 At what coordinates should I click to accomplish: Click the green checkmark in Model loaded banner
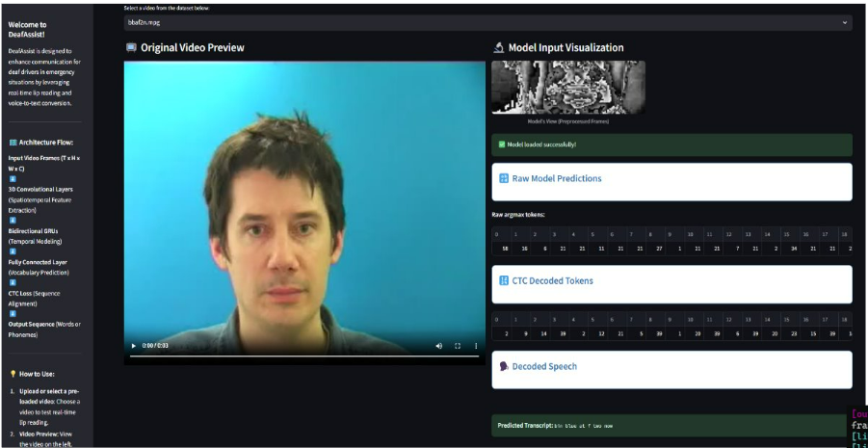(x=502, y=145)
